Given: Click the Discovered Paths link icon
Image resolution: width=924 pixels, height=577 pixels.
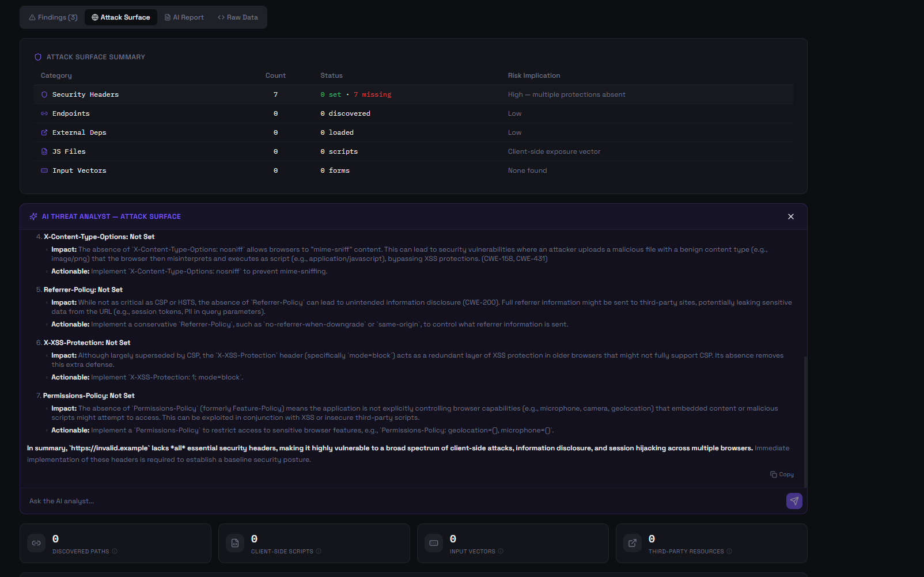Looking at the screenshot, I should [x=36, y=543].
